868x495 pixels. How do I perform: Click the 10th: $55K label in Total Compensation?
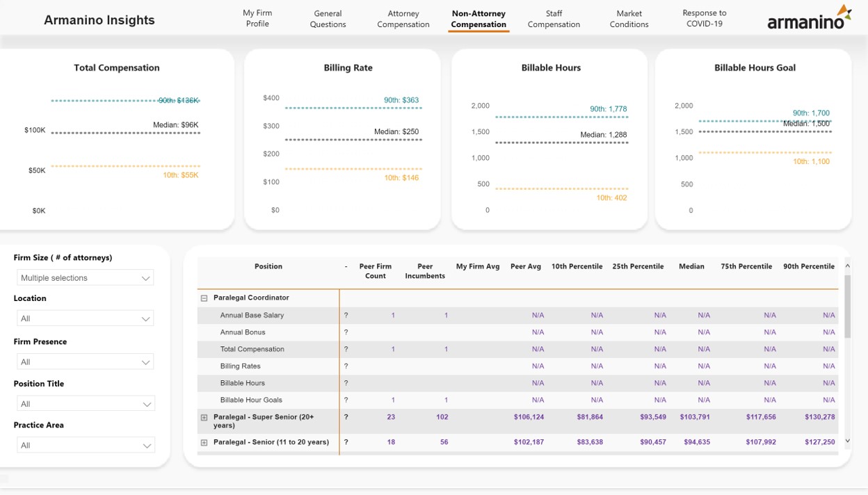179,175
